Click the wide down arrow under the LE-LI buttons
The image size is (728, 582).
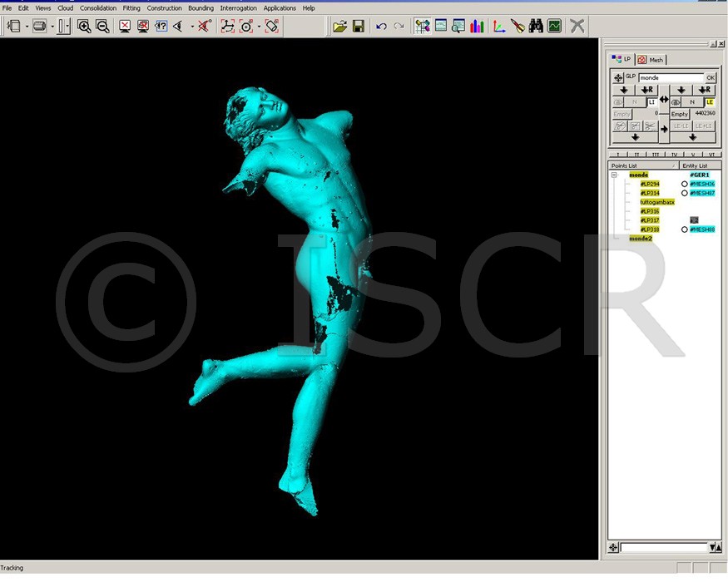[x=692, y=137]
